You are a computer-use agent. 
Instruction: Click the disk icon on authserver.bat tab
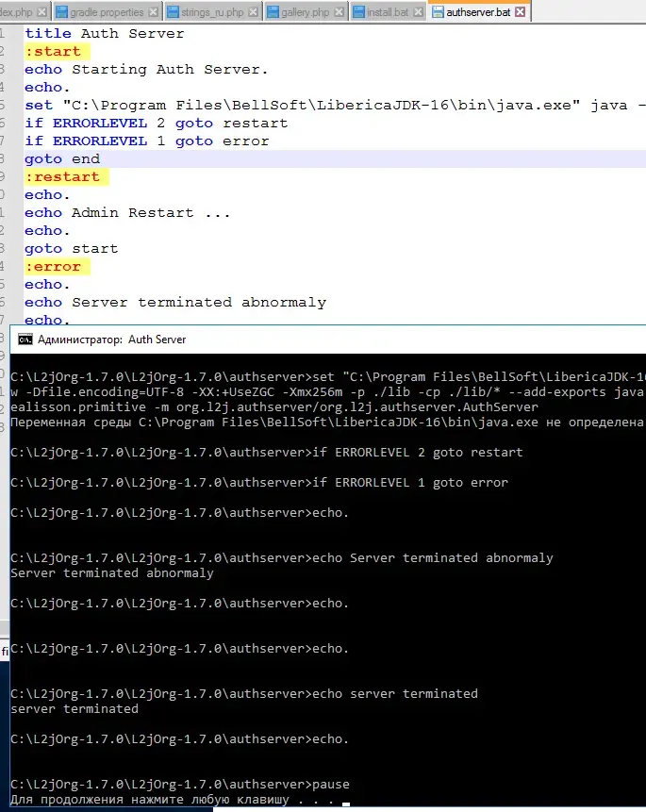(x=439, y=12)
